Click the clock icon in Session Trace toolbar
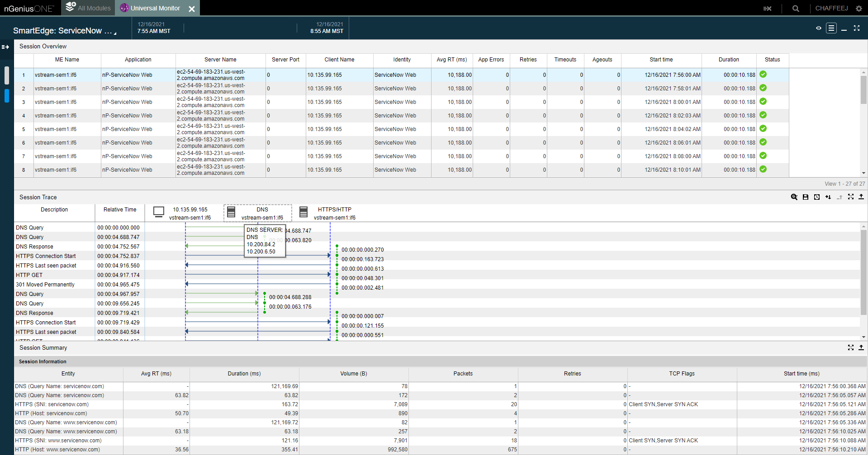Viewport: 868px width, 455px height. (817, 197)
